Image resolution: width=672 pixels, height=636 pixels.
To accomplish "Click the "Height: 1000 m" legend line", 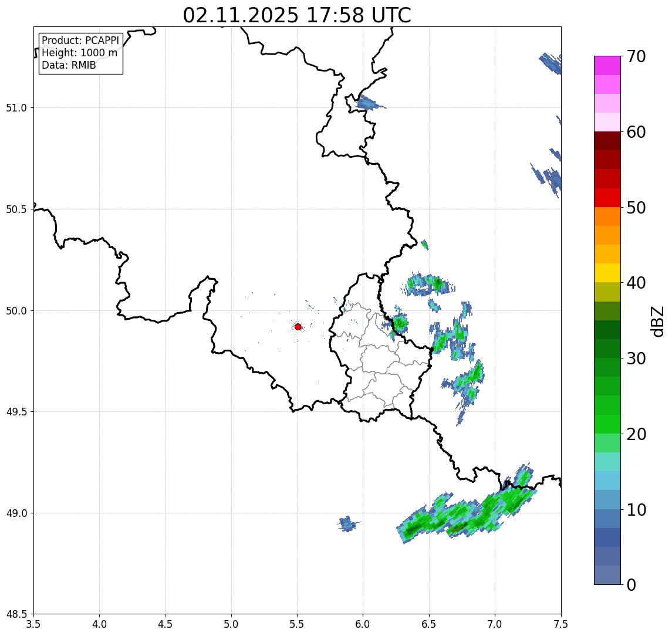I will 79,53.
